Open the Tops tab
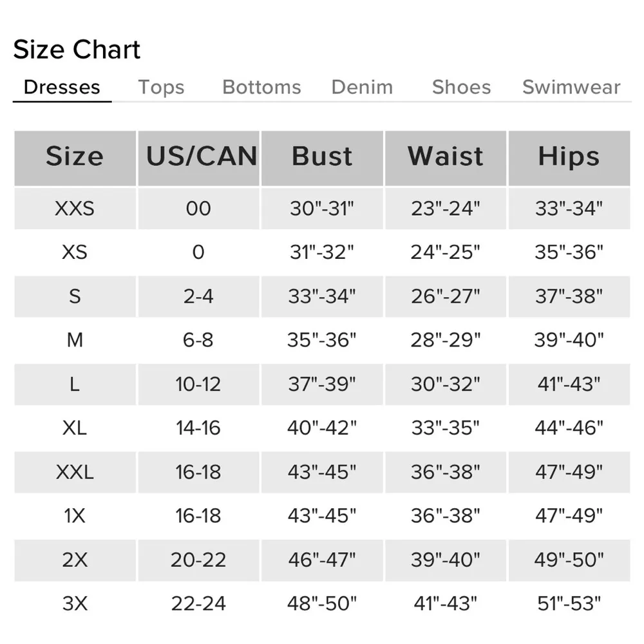The height and width of the screenshot is (644, 644). pos(161,87)
